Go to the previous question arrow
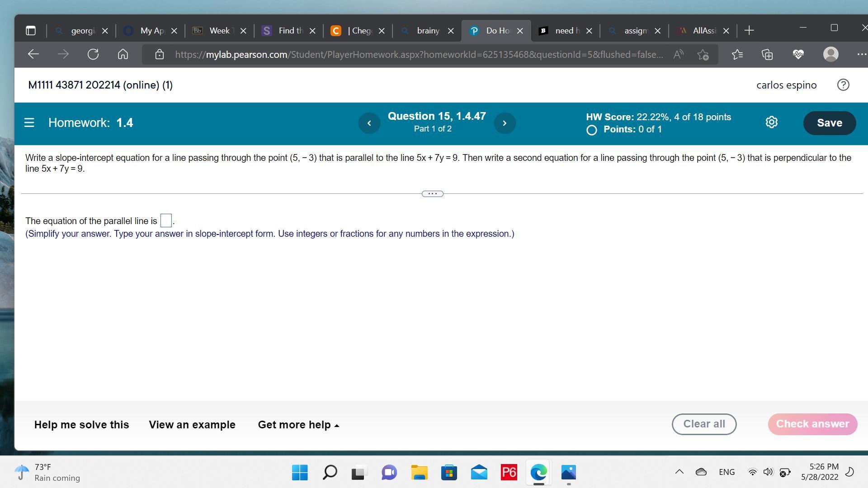The width and height of the screenshot is (868, 488). [369, 123]
